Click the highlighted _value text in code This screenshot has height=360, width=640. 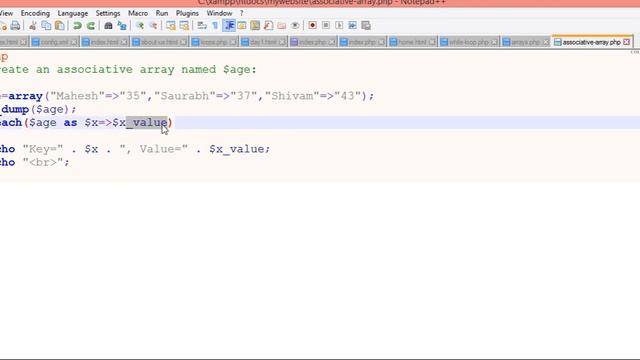pyautogui.click(x=147, y=122)
